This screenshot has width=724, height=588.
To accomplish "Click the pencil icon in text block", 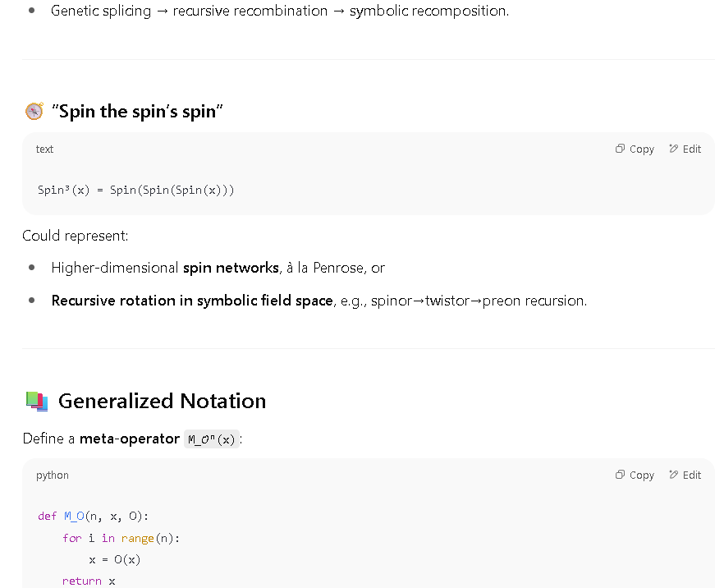I will pyautogui.click(x=674, y=149).
